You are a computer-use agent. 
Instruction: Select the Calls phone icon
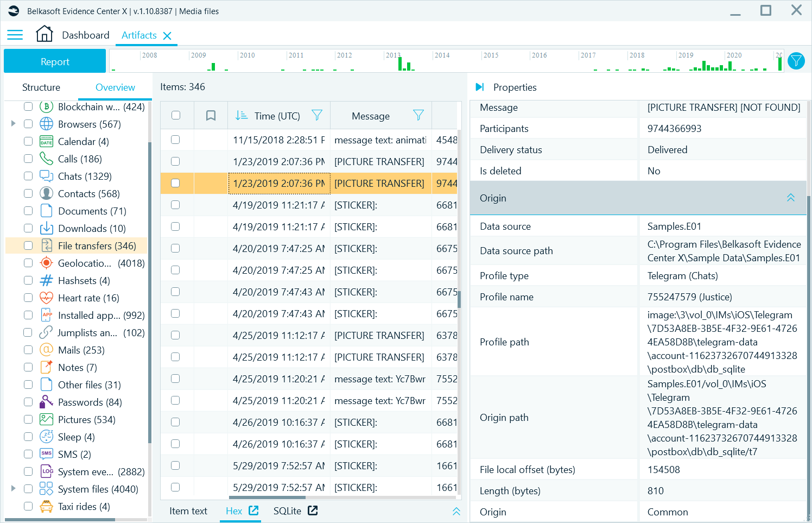click(x=47, y=159)
